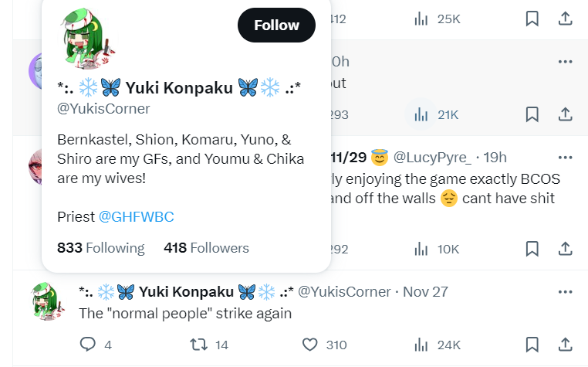Open the Nov 27 tweet timestamp
This screenshot has height=367, width=588.
(425, 292)
